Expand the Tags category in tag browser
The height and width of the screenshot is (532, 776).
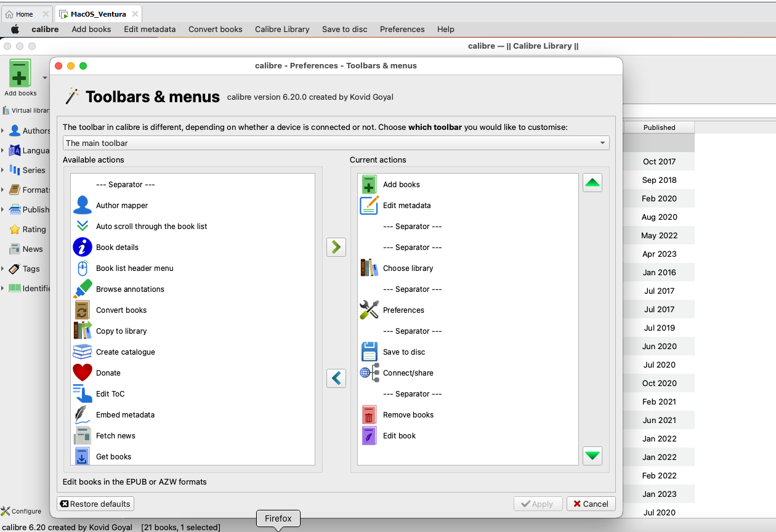(3, 268)
